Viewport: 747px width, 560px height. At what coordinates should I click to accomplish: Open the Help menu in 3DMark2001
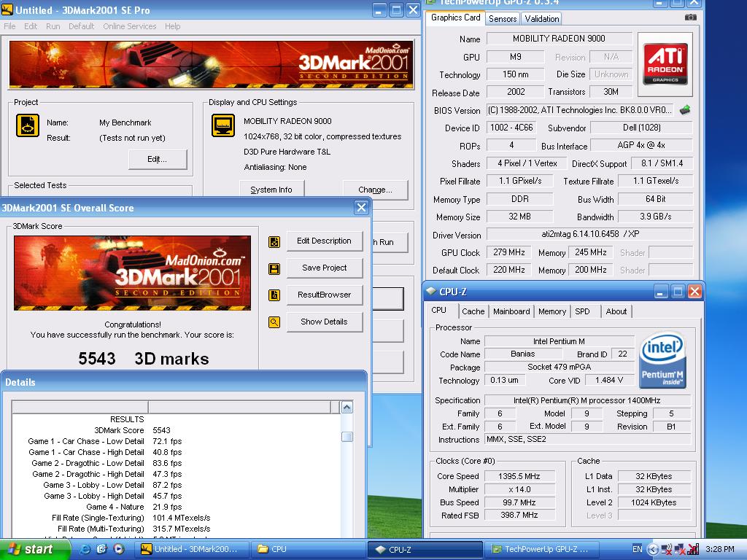click(172, 26)
